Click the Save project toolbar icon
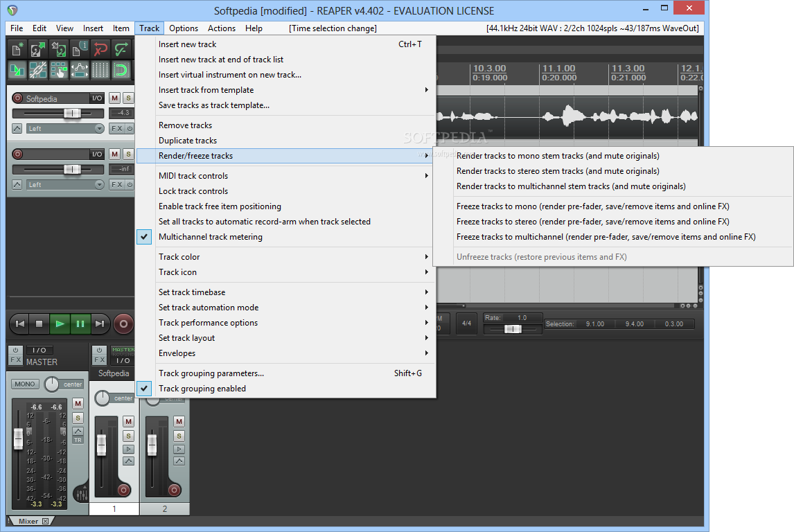 tap(59, 49)
